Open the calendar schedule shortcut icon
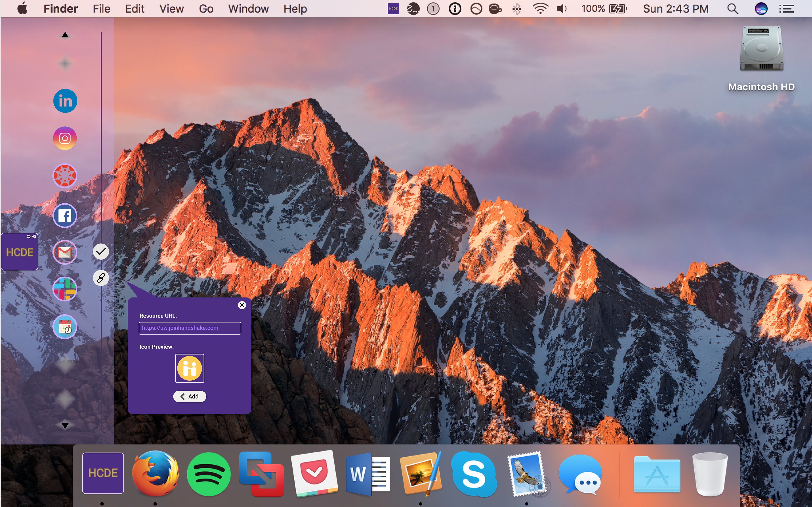812x507 pixels. click(x=65, y=327)
